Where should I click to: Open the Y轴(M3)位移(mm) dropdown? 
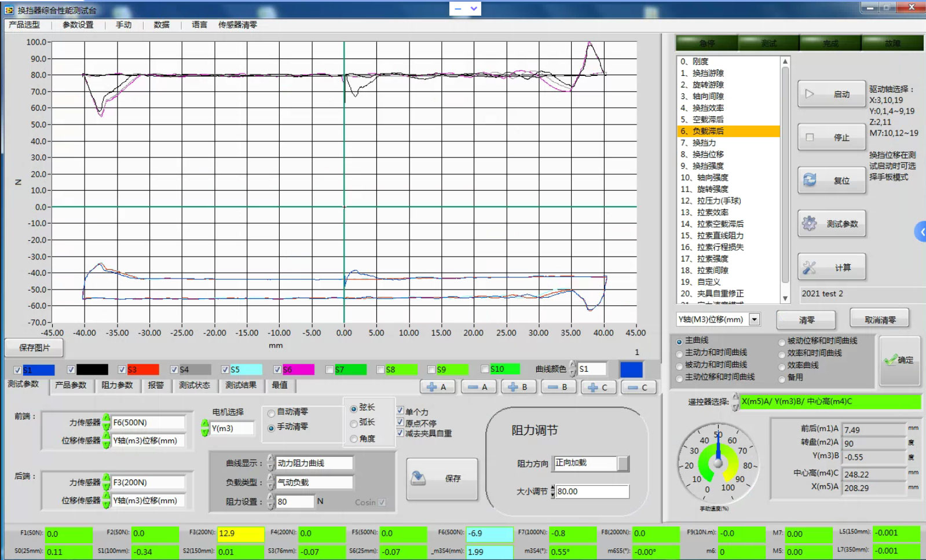[x=754, y=319]
